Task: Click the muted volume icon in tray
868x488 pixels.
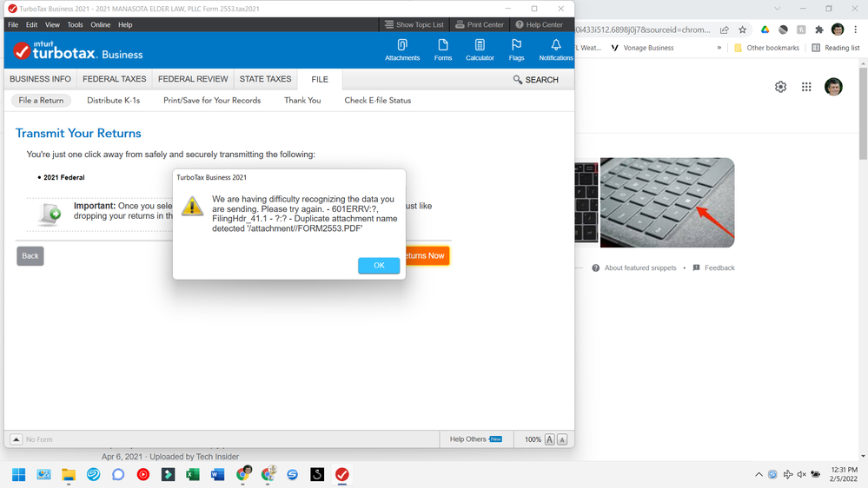Action: click(802, 475)
